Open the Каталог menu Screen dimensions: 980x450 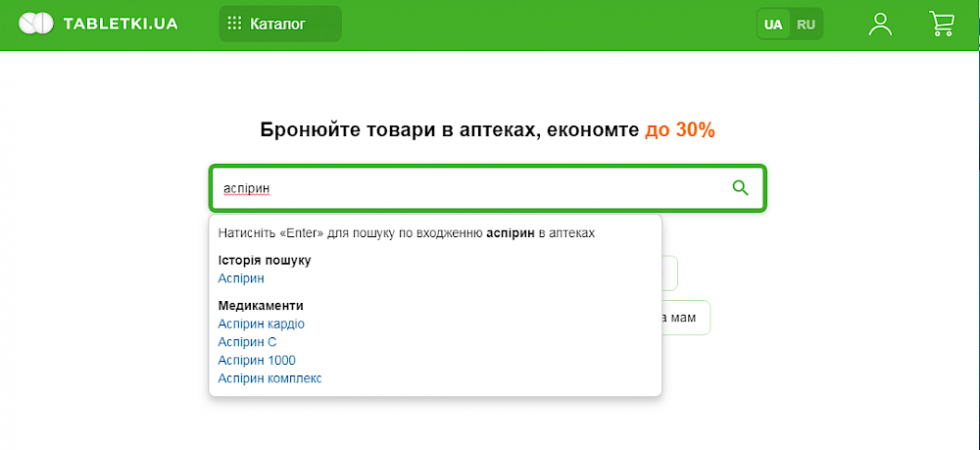280,24
